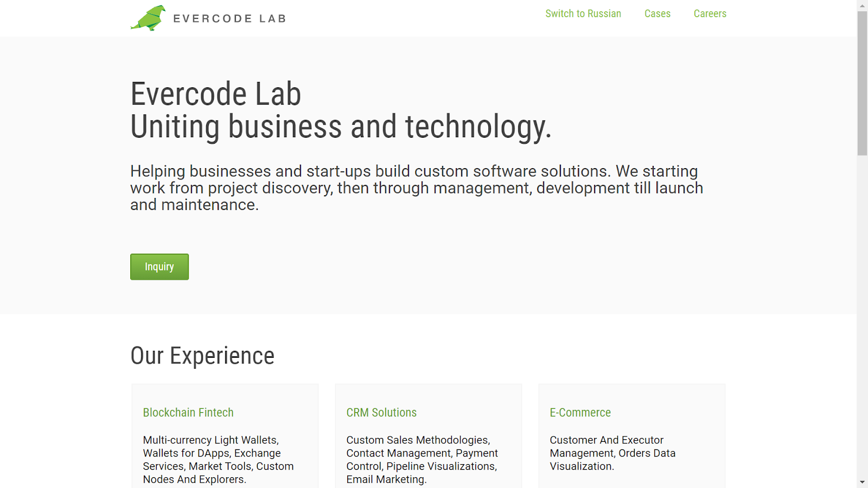Image resolution: width=868 pixels, height=488 pixels.
Task: Switch the site language to Russian
Action: pos(583,14)
